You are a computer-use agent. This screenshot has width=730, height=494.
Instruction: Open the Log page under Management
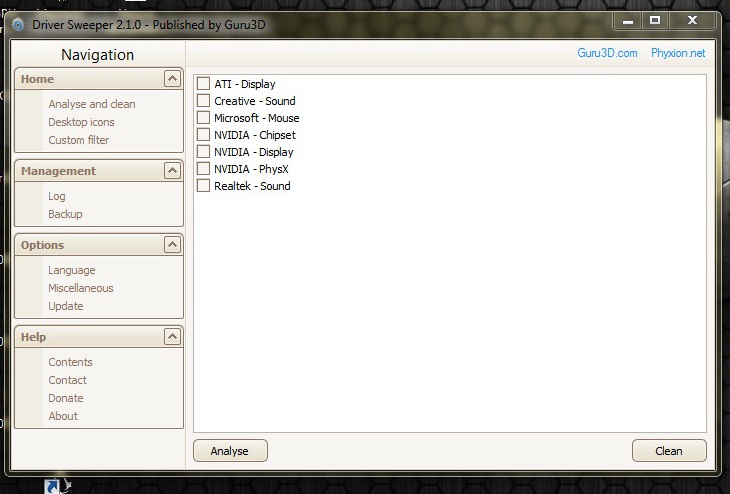(57, 196)
